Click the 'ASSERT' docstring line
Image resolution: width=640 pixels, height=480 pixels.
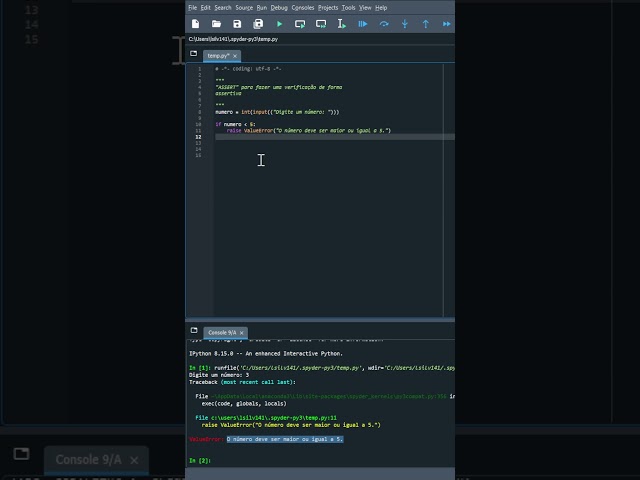(279, 87)
